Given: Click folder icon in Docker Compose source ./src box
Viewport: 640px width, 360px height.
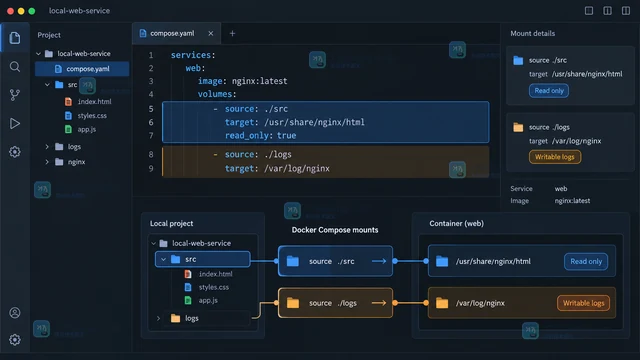Looking at the screenshot, I should [293, 261].
